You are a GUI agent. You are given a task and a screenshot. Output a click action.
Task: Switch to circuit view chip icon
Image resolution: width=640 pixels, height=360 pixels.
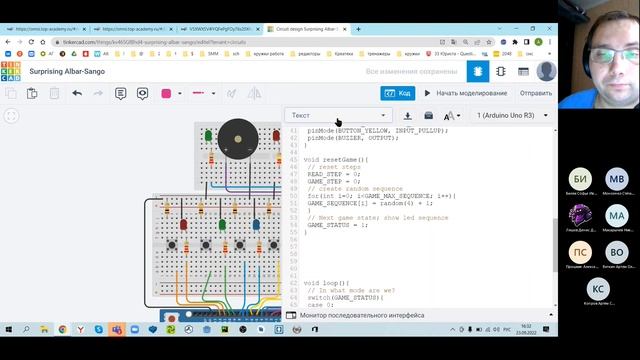[478, 71]
